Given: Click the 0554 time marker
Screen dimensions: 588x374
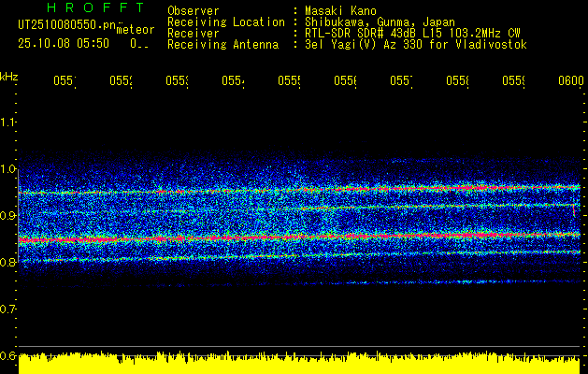Looking at the screenshot, I should [x=233, y=81].
